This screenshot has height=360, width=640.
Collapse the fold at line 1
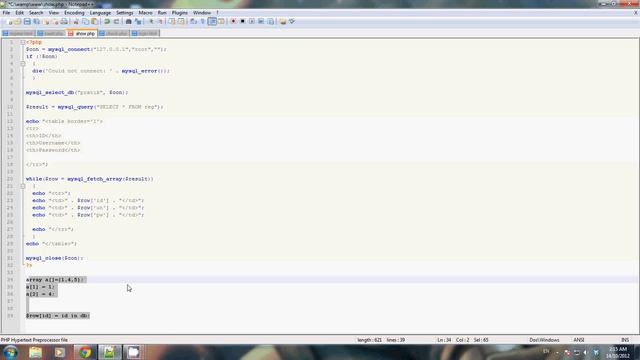point(23,42)
